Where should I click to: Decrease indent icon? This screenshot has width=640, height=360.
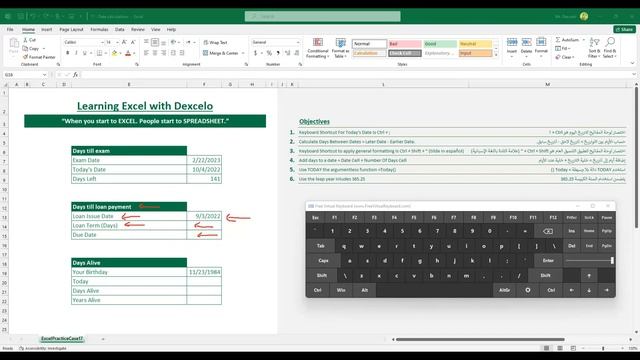[x=173, y=53]
